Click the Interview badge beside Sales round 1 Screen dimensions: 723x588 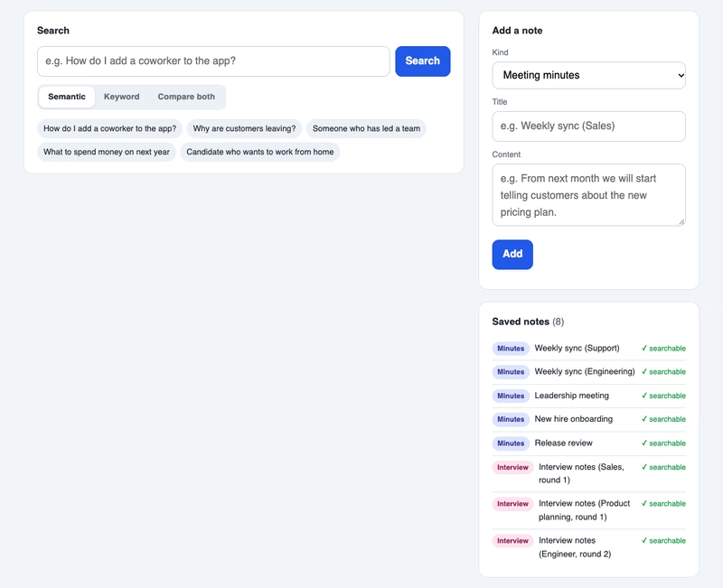[x=512, y=467]
